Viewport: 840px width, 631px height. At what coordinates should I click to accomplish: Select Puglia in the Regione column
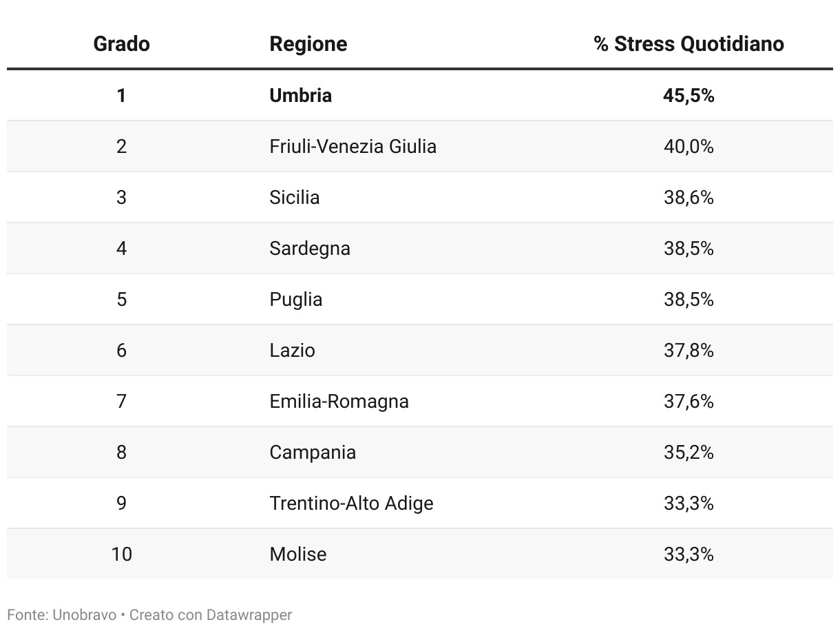coord(295,299)
